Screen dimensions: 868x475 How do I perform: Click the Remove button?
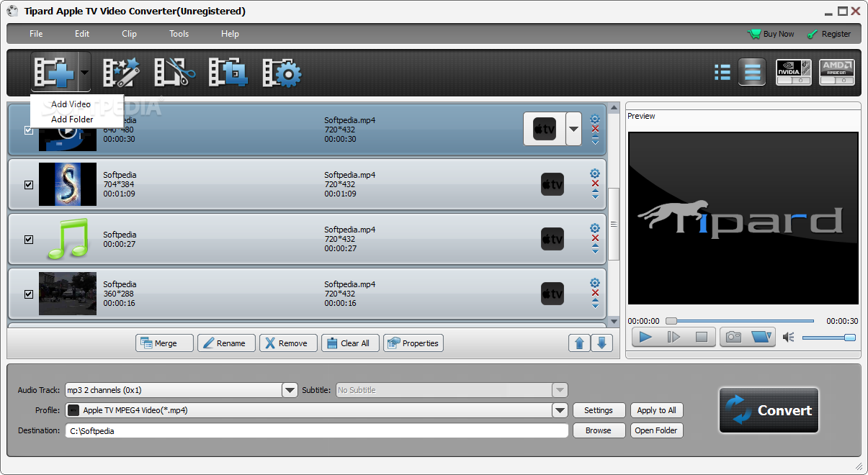[288, 343]
